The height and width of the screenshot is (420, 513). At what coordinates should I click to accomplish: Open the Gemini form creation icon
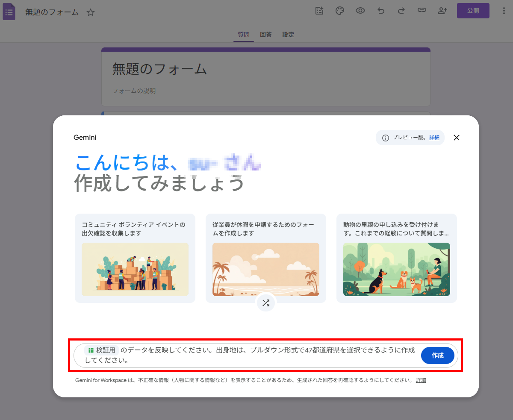point(319,11)
